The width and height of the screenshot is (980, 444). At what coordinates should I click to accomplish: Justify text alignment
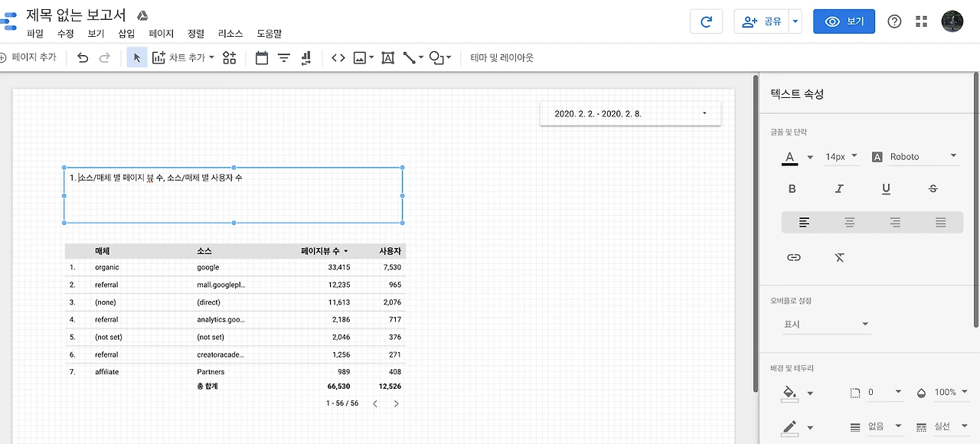pyautogui.click(x=940, y=223)
